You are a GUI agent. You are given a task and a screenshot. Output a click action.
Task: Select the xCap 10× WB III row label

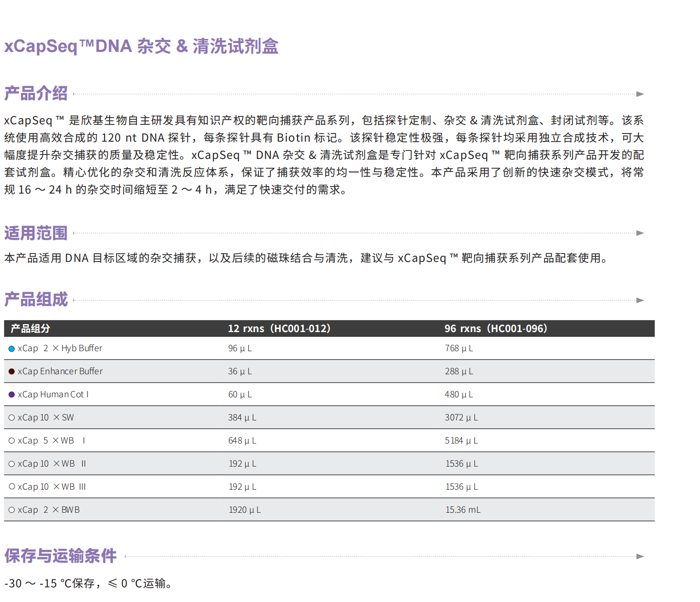tap(52, 487)
